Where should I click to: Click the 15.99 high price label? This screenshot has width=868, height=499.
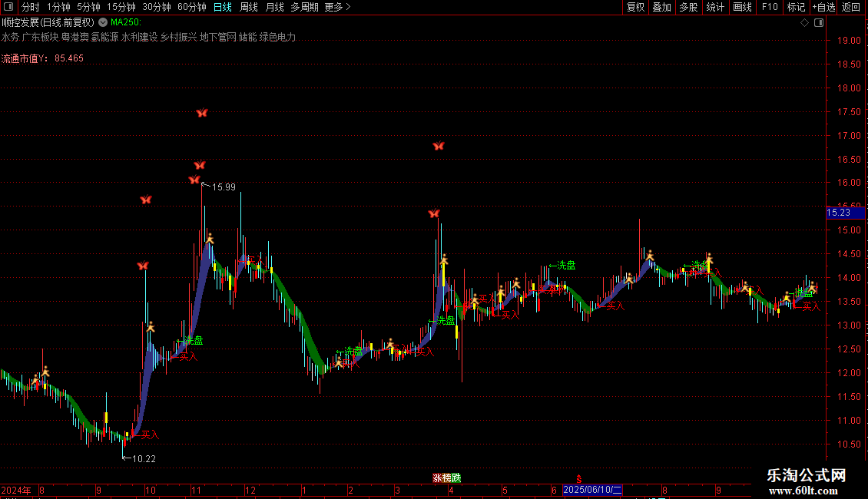pyautogui.click(x=224, y=187)
